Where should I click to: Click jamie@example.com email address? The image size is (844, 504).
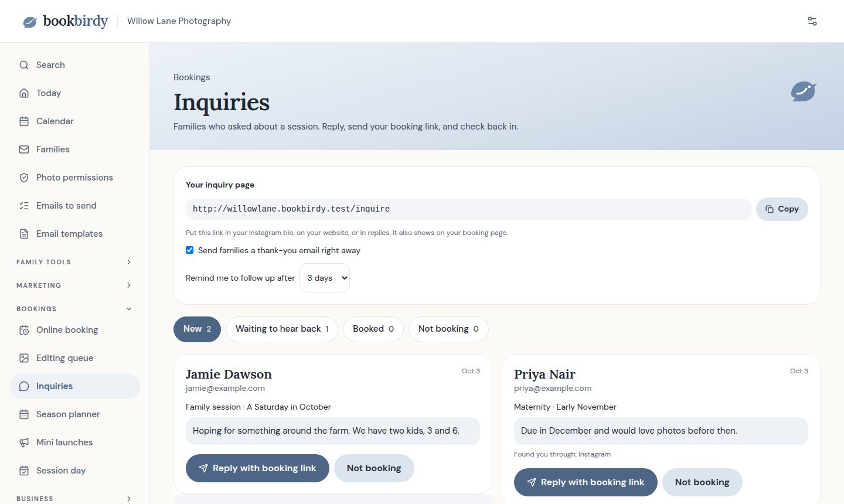click(x=225, y=388)
